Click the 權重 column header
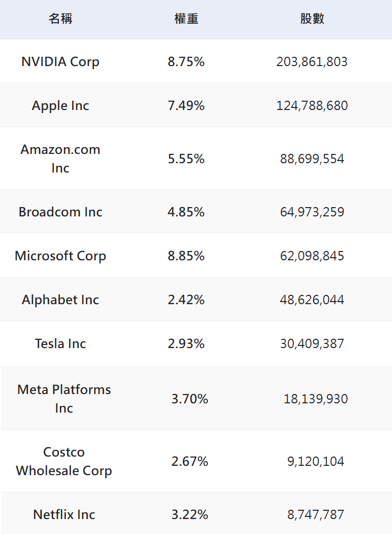Screen dimensions: 392x534 coord(186,19)
